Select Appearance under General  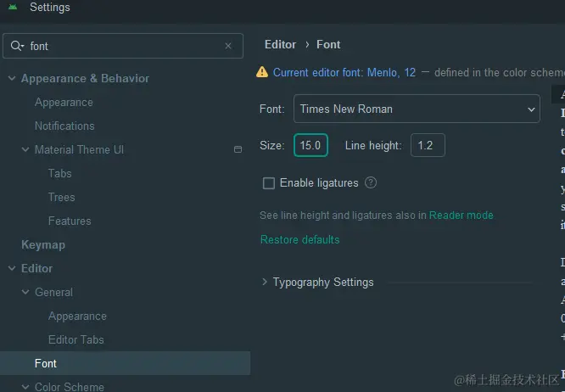[x=77, y=316]
